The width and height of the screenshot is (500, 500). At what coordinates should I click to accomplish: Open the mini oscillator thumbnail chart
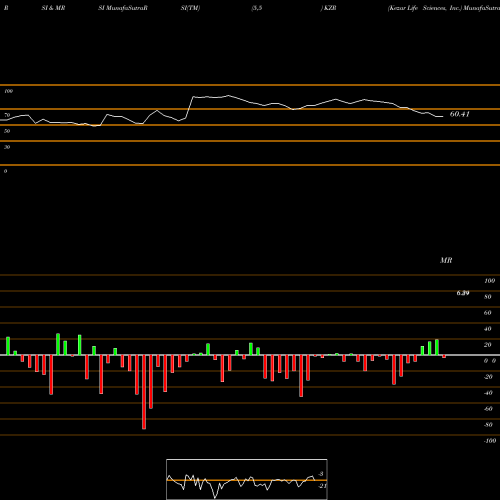(247, 479)
